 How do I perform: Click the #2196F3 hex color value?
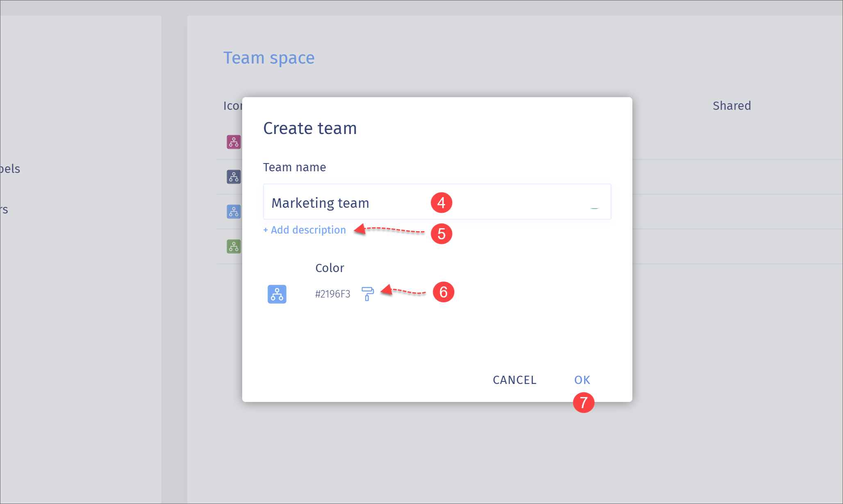(333, 294)
